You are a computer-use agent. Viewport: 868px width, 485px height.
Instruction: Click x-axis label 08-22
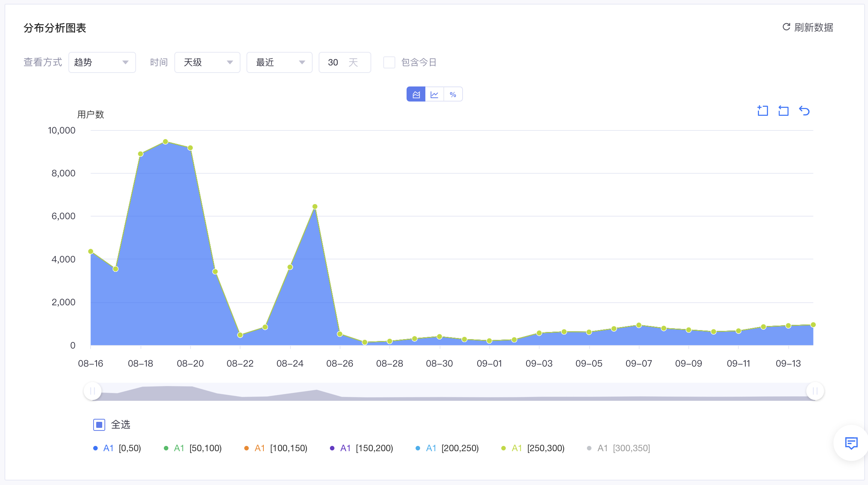coord(240,364)
